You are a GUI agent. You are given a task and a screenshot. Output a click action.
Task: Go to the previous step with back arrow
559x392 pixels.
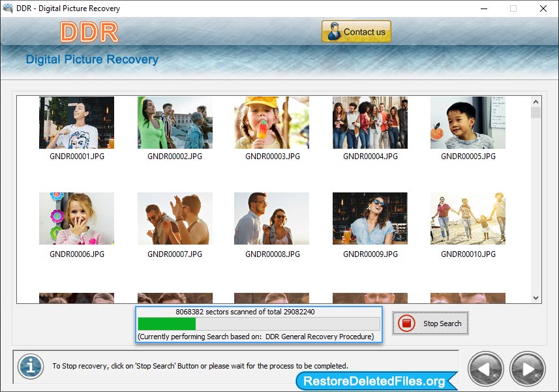click(485, 369)
